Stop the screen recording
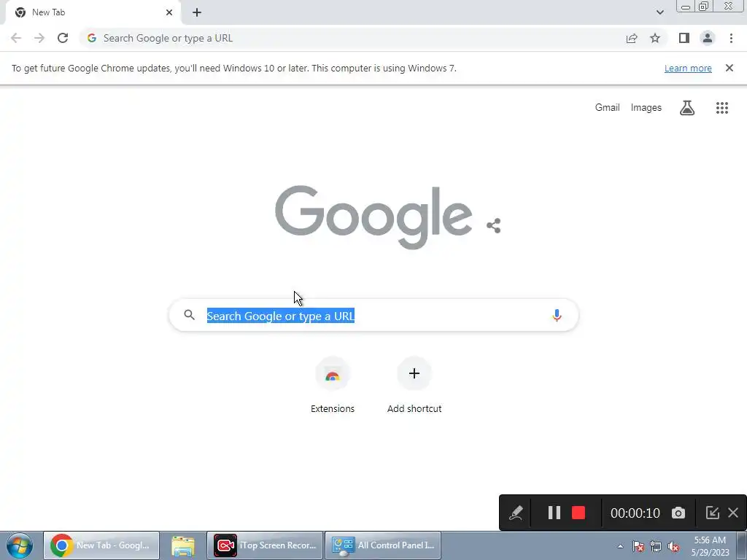Viewport: 747px width, 560px height. [578, 513]
